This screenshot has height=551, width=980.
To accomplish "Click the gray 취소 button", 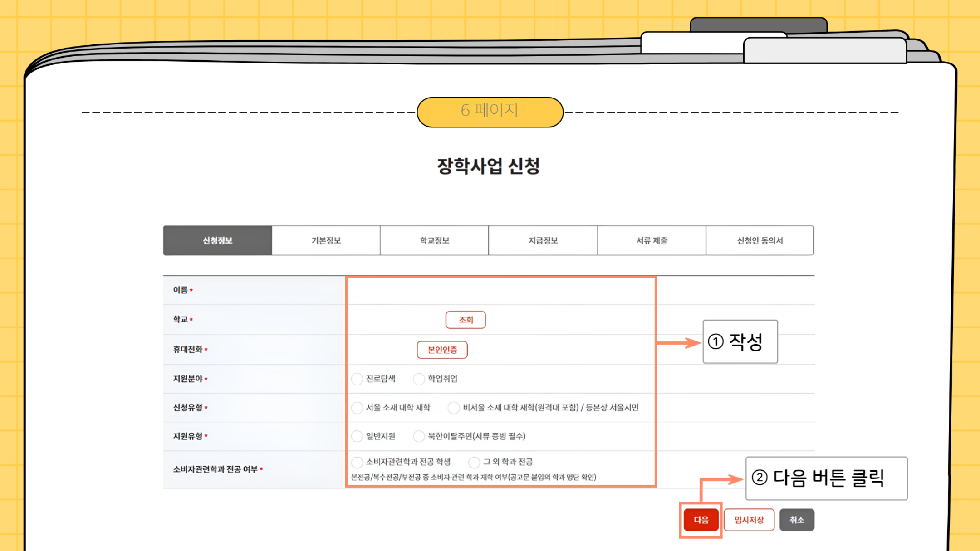I will [797, 520].
